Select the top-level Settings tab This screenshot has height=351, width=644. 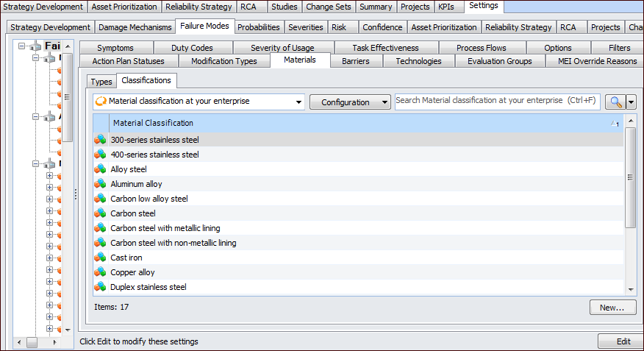[x=484, y=6]
